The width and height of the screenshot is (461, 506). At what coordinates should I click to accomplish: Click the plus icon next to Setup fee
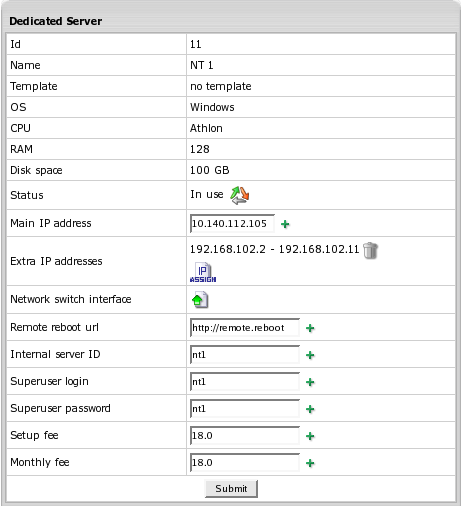tap(310, 436)
